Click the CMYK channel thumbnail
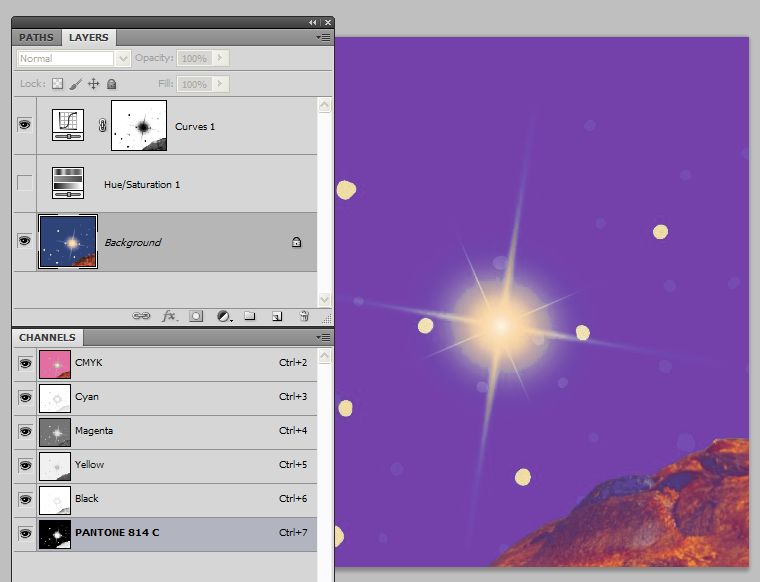760x582 pixels. point(55,364)
